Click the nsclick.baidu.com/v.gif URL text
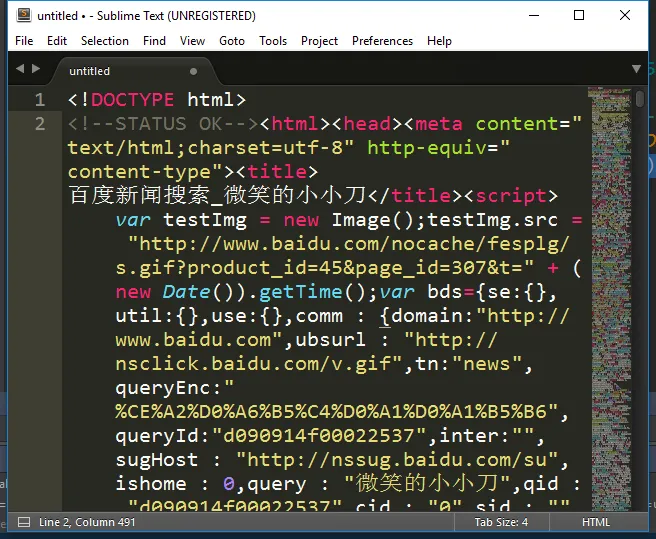 [x=253, y=364]
